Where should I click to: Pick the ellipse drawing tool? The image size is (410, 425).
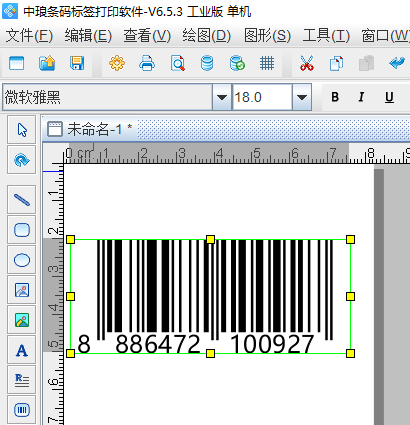point(22,260)
